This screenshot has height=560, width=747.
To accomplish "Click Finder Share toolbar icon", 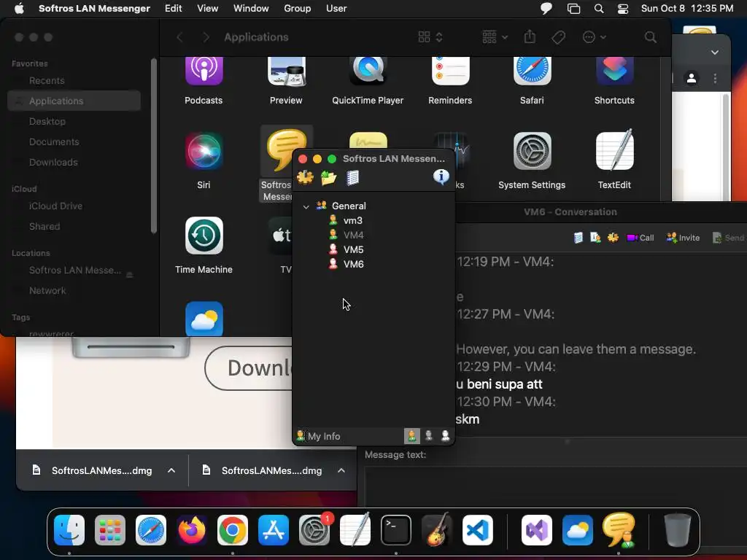I will [530, 36].
